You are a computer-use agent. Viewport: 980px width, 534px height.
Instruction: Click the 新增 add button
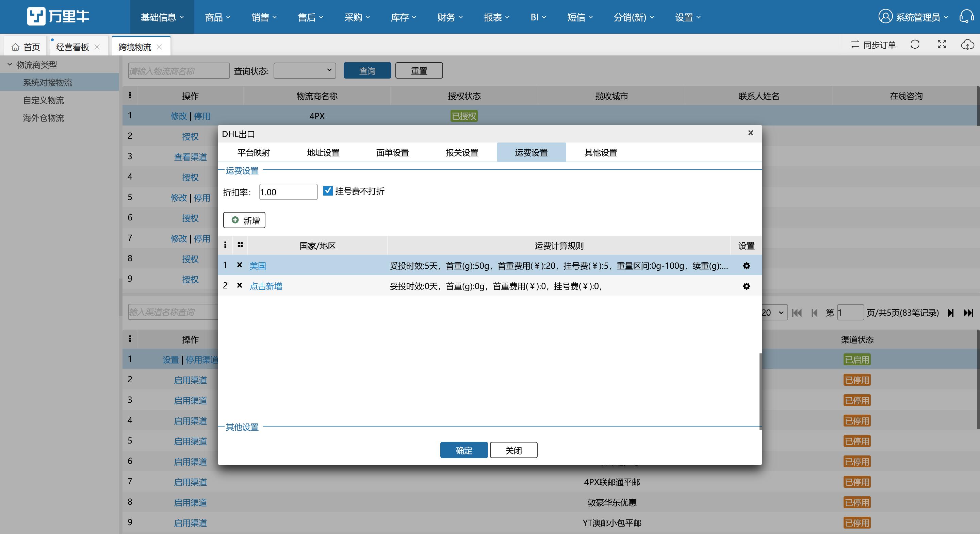[x=244, y=220]
